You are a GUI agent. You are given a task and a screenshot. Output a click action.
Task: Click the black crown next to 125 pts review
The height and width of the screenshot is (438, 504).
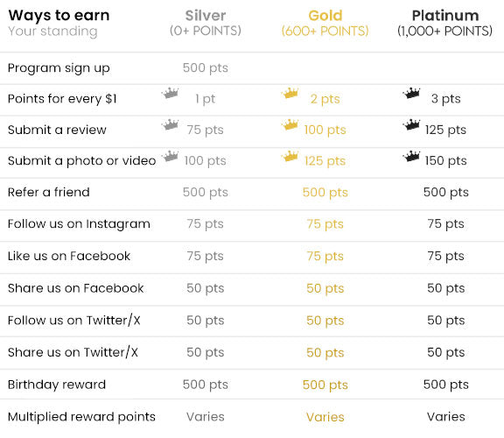click(x=411, y=124)
